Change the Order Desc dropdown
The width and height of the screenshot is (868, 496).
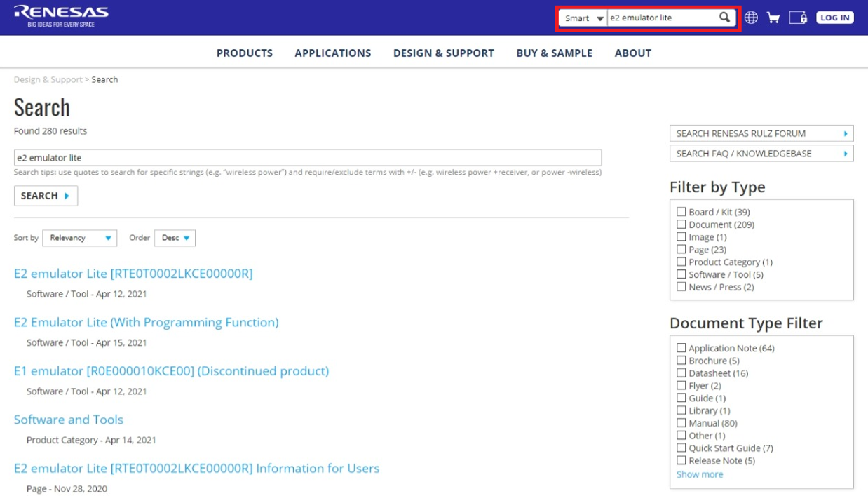[174, 238]
